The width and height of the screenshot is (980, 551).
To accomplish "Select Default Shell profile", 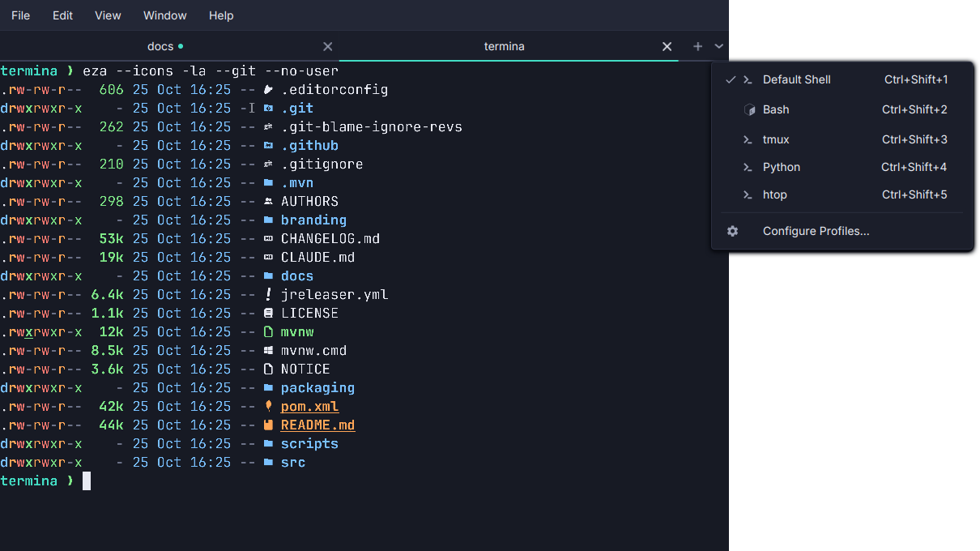I will [842, 79].
